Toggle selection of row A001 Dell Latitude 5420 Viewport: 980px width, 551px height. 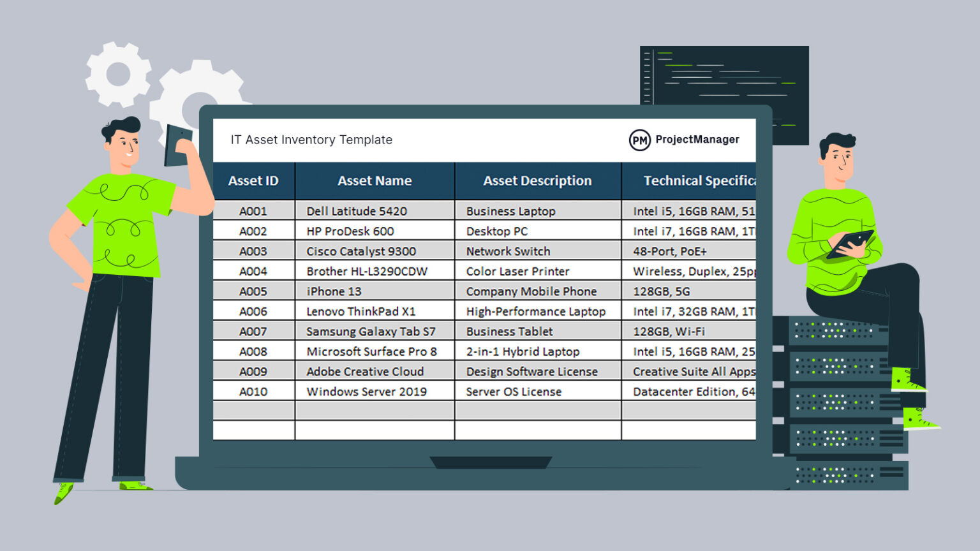click(x=374, y=210)
